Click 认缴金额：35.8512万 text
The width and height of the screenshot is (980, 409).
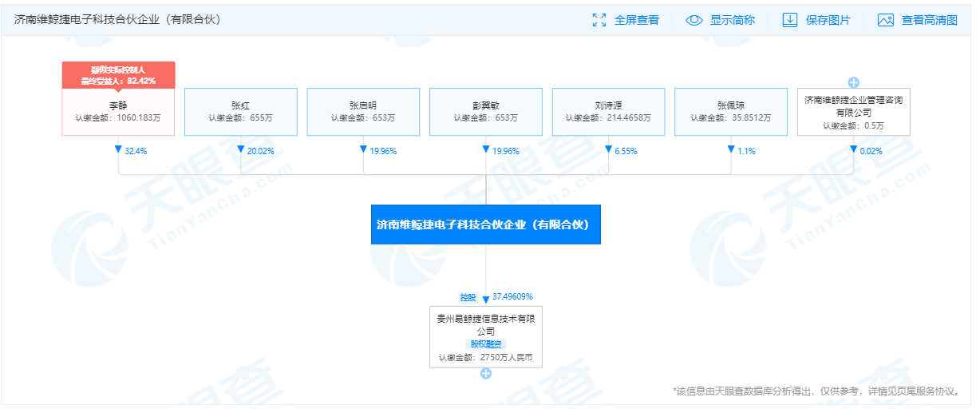pos(731,117)
